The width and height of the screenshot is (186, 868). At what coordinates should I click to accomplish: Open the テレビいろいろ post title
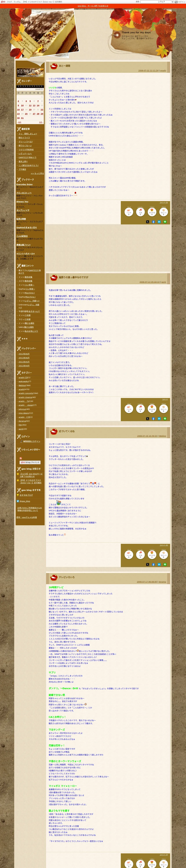[x=66, y=577]
